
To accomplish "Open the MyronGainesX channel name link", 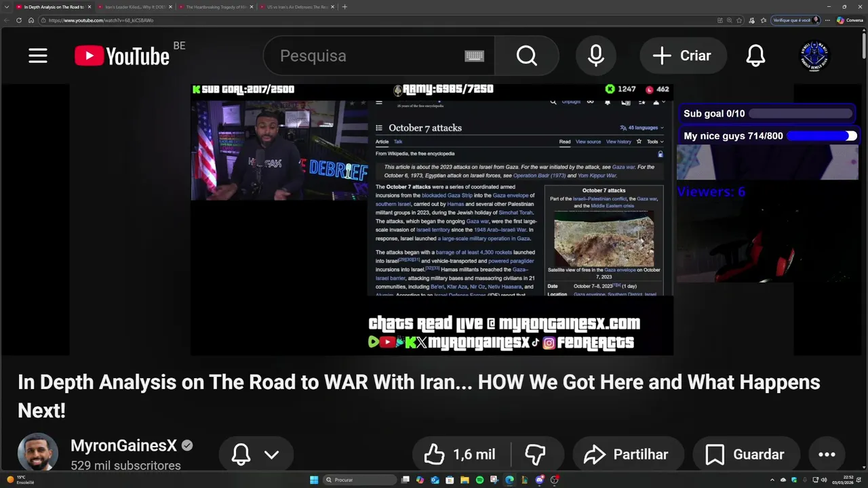I will (123, 445).
